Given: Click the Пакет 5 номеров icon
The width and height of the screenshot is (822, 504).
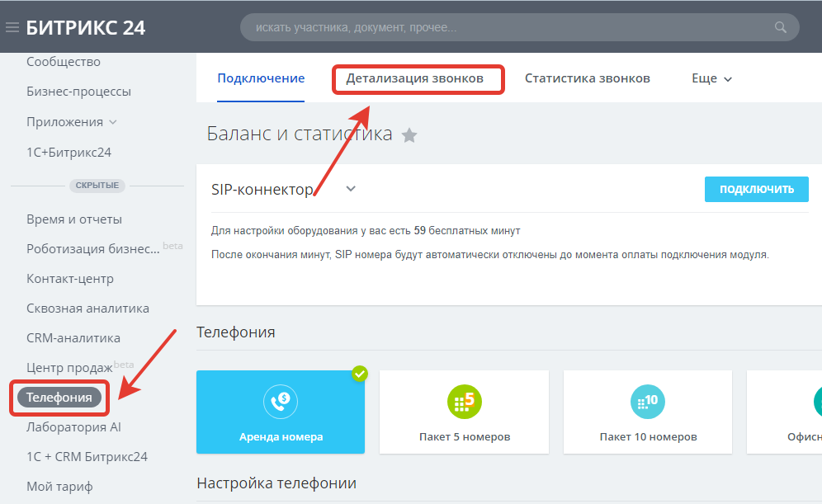Looking at the screenshot, I should (x=464, y=402).
